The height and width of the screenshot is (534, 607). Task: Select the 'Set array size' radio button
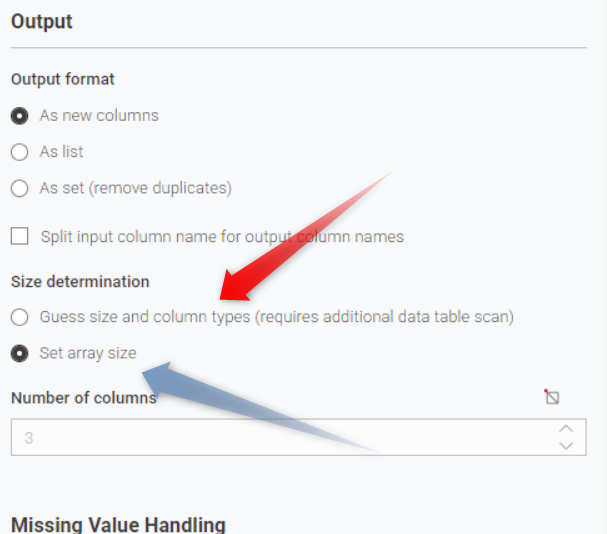pos(19,353)
